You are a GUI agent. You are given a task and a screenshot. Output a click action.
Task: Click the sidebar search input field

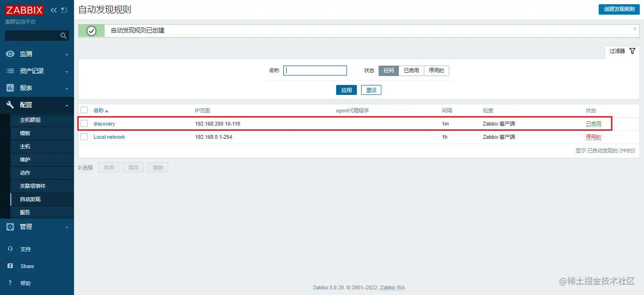pos(32,35)
